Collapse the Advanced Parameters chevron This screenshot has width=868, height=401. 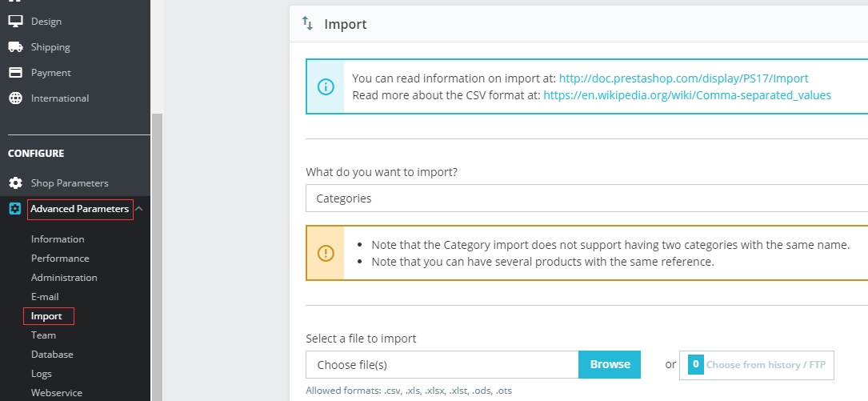(x=139, y=209)
